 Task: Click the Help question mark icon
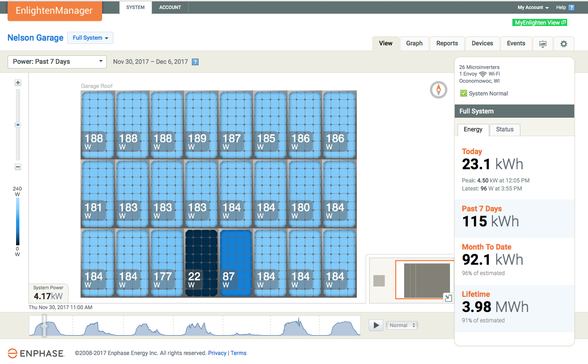click(571, 8)
